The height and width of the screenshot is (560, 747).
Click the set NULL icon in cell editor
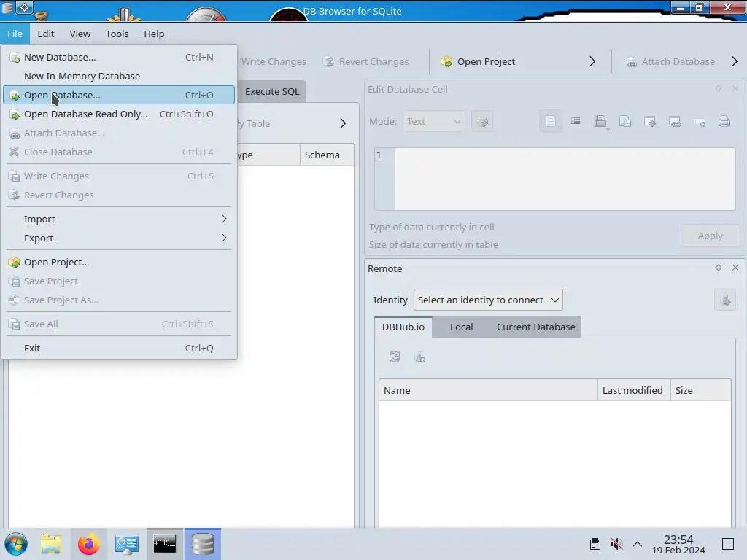pyautogui.click(x=700, y=122)
